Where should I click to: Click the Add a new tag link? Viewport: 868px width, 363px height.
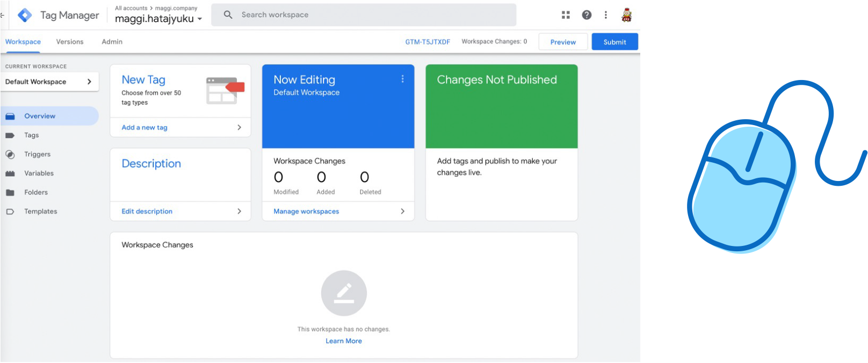(x=144, y=127)
